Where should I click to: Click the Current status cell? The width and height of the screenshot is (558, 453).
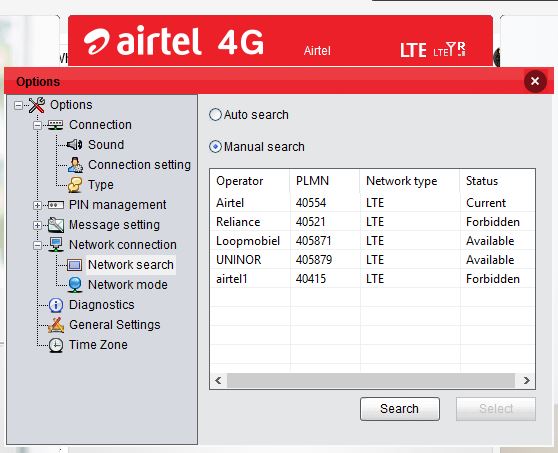click(x=486, y=202)
